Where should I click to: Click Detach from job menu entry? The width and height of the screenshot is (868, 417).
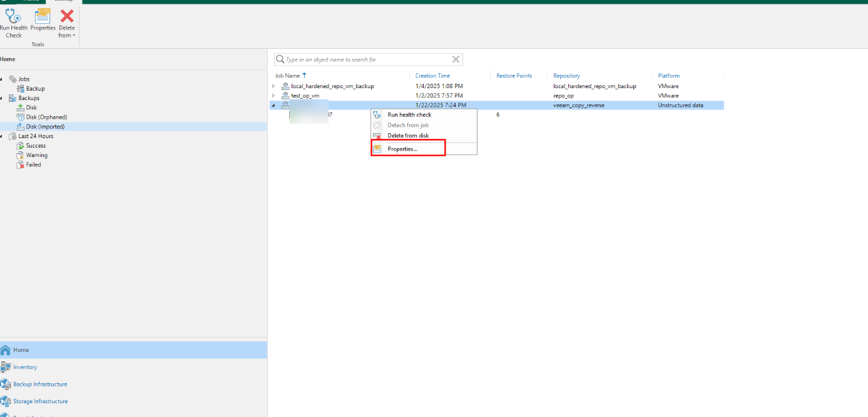click(408, 125)
